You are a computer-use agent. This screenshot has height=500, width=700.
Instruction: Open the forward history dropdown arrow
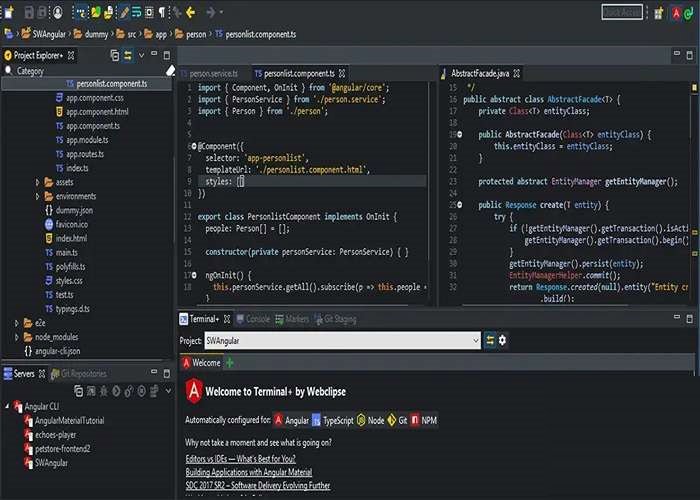click(x=221, y=12)
